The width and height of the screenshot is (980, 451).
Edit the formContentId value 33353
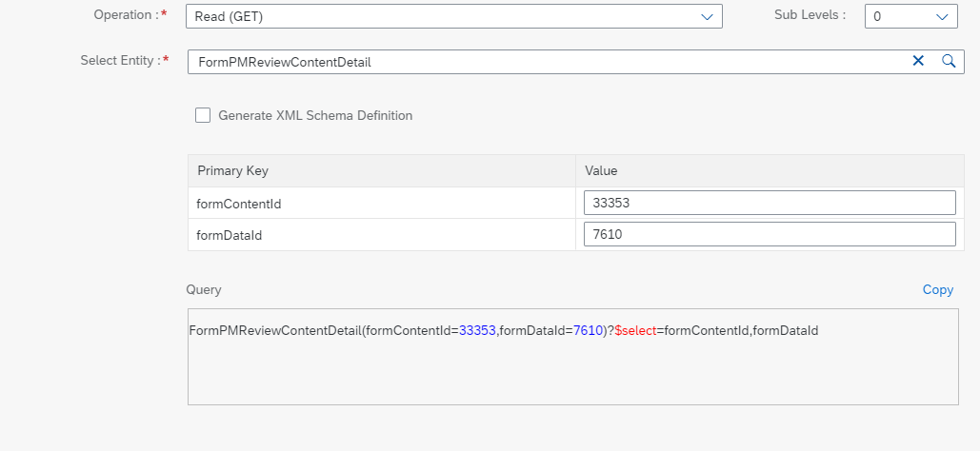tap(770, 203)
